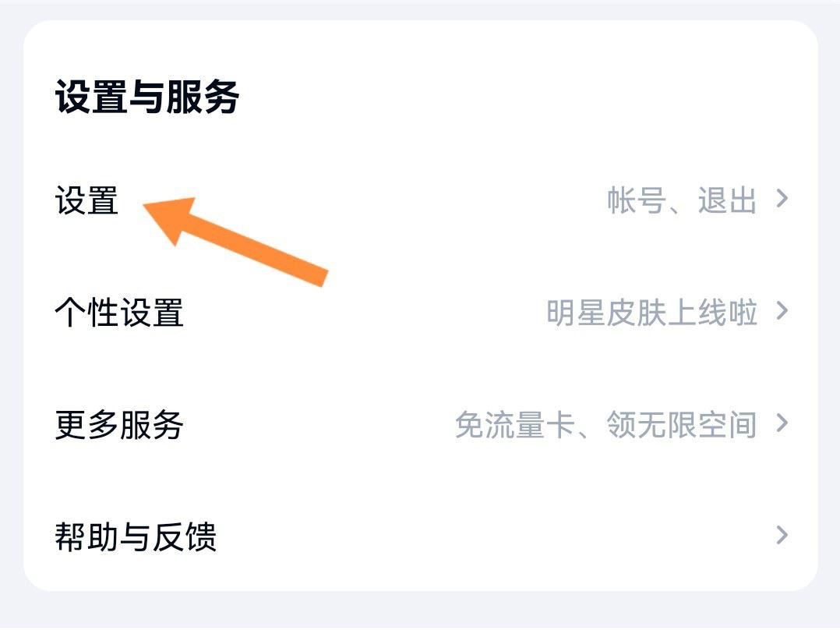The width and height of the screenshot is (840, 630).
Task: Send feedback using the 帮助与反馈 entry
Action: (136, 536)
